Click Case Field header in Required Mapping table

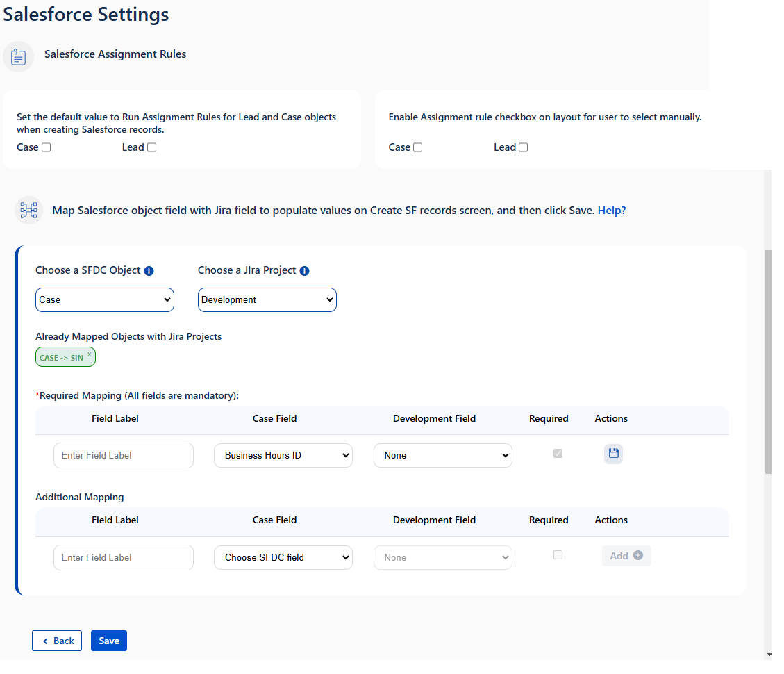pos(274,419)
